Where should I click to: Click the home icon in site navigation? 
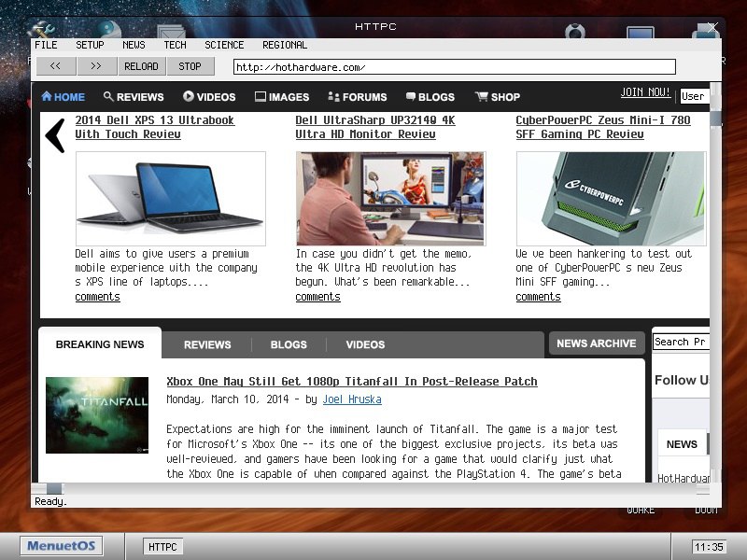point(46,96)
